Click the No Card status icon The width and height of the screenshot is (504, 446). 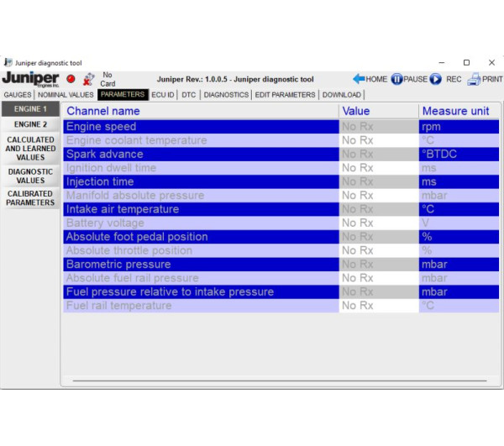point(88,79)
